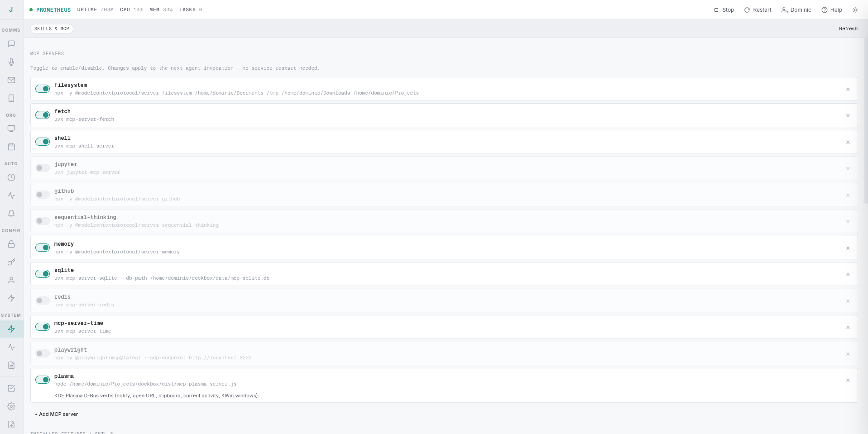Image resolution: width=868 pixels, height=434 pixels.
Task: Select the SKILLS & MCP tab
Action: pos(52,29)
